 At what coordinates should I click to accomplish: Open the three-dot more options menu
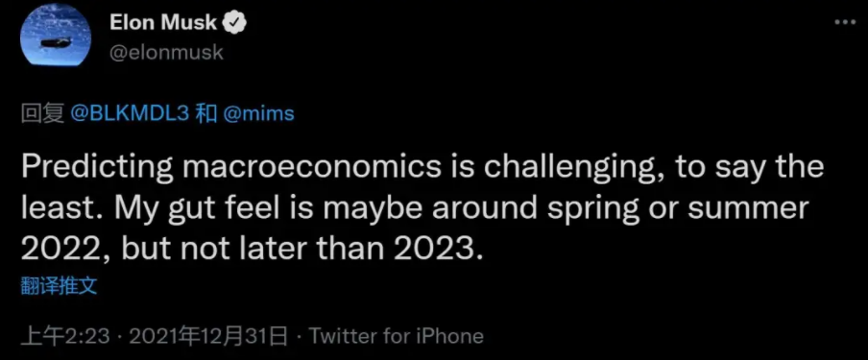point(845,22)
